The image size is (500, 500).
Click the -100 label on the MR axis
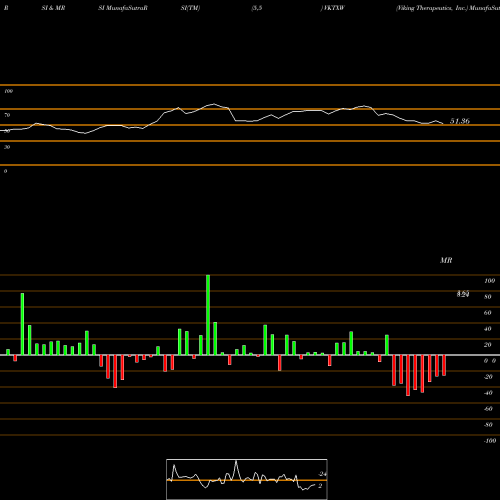490,441
